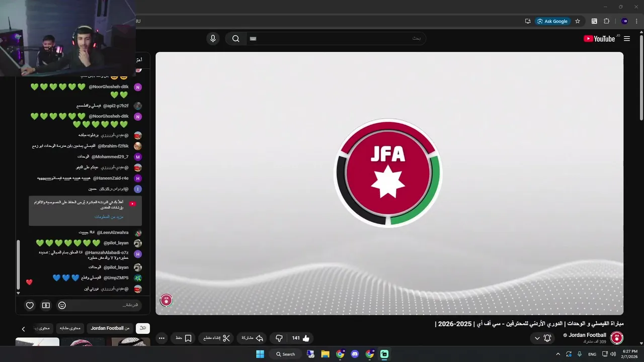Click @HaneenZaid-r4e chat username
Image resolution: width=644 pixels, height=362 pixels.
(x=111, y=178)
